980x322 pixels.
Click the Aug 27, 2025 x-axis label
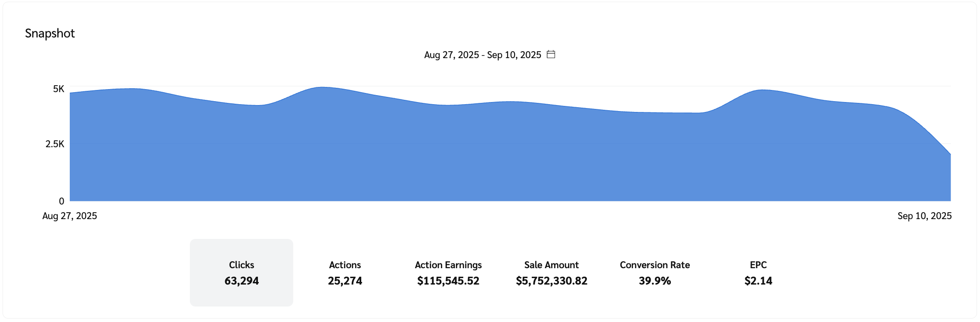[x=70, y=216]
